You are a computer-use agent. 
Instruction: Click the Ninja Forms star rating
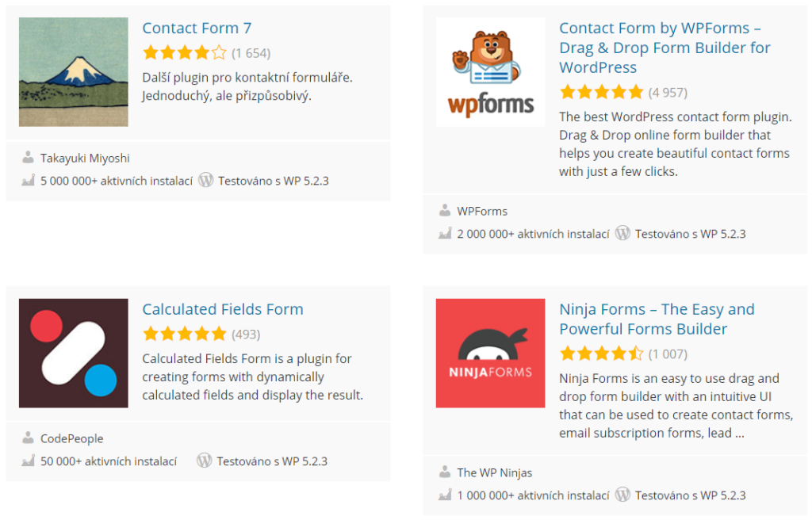(601, 354)
